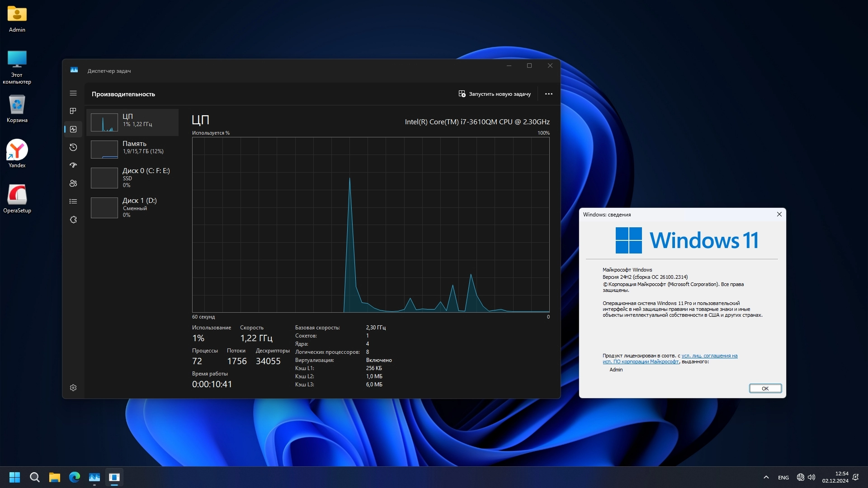Image resolution: width=868 pixels, height=488 pixels.
Task: Open Details page list icon in sidebar
Action: pyautogui.click(x=73, y=202)
